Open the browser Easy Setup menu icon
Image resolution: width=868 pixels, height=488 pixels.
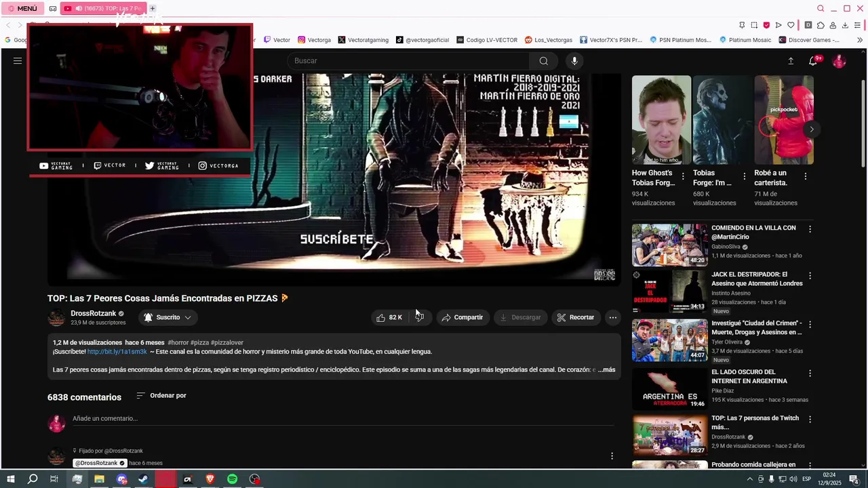pyautogui.click(x=858, y=25)
